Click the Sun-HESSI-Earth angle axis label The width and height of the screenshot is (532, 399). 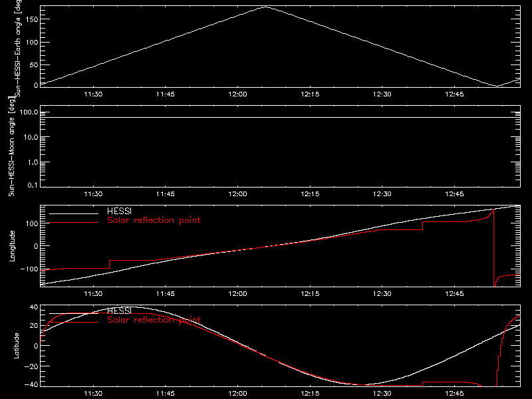click(18, 49)
